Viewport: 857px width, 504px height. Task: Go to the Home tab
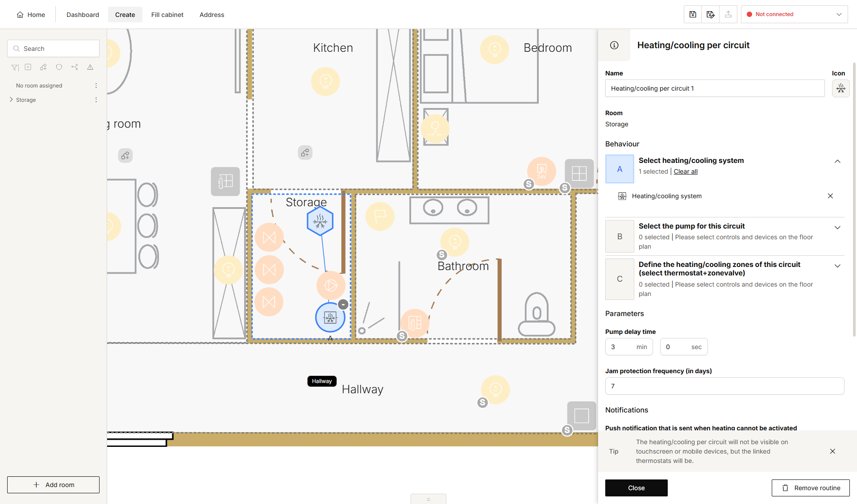pos(31,15)
